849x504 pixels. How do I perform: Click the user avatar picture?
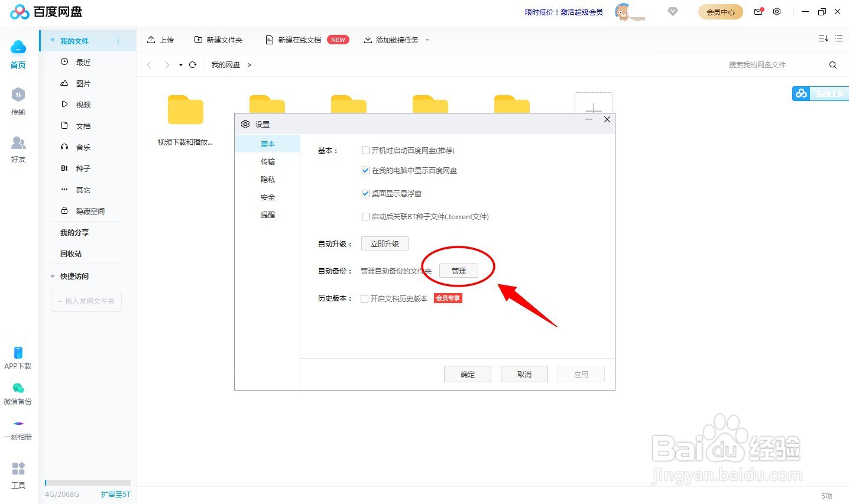pyautogui.click(x=622, y=11)
